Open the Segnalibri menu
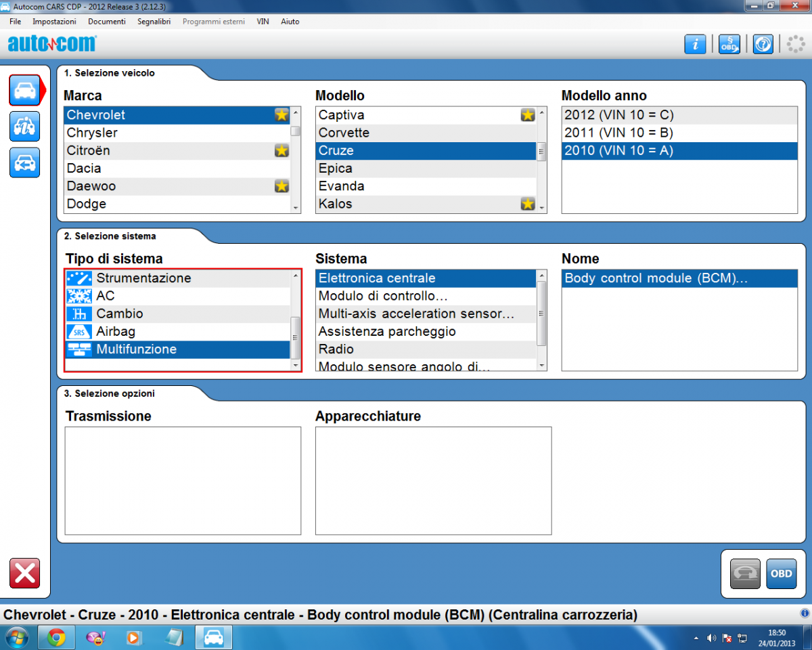Image resolution: width=812 pixels, height=650 pixels. [x=154, y=22]
